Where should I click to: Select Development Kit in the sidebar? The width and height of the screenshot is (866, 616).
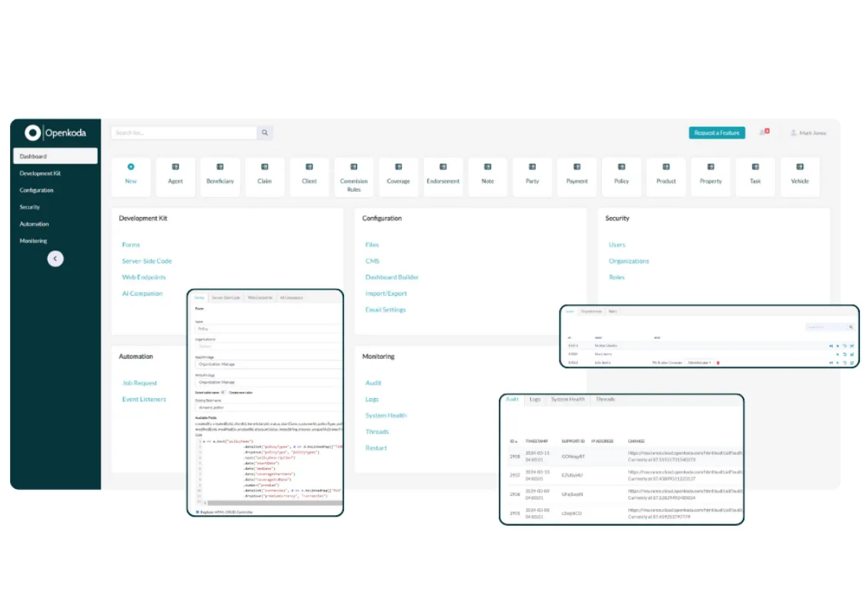coord(40,173)
